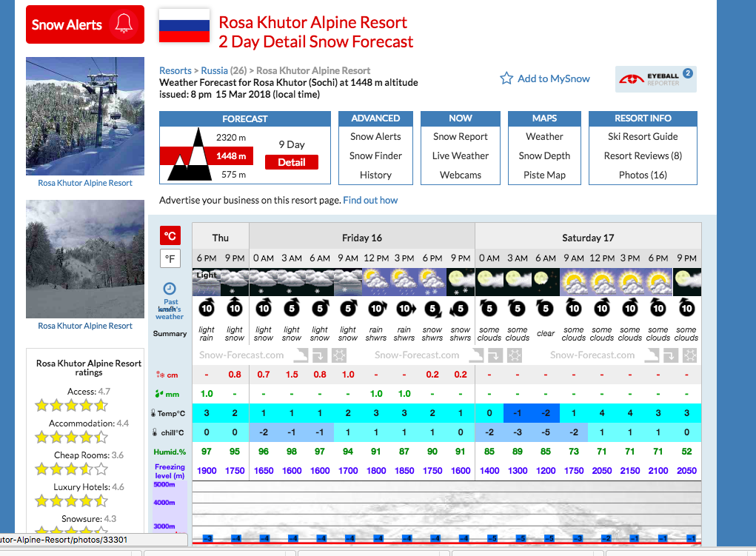
Task: Switch temperature units to °C
Action: click(170, 236)
